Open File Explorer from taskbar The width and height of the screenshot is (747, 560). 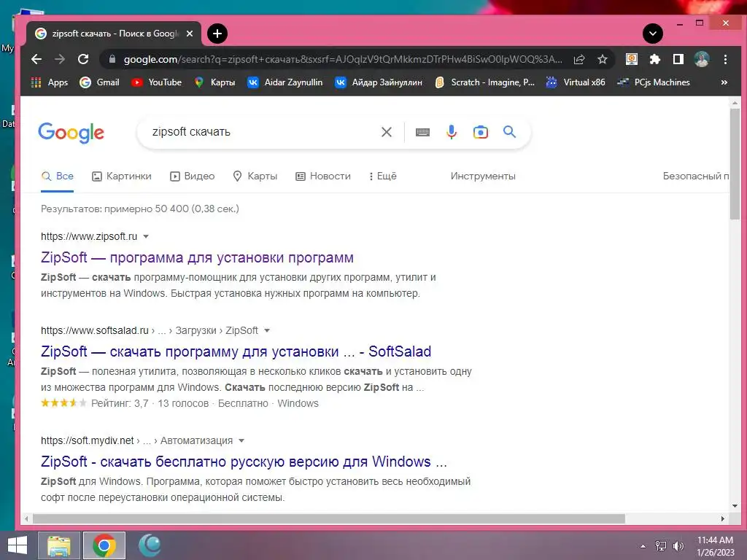click(58, 545)
